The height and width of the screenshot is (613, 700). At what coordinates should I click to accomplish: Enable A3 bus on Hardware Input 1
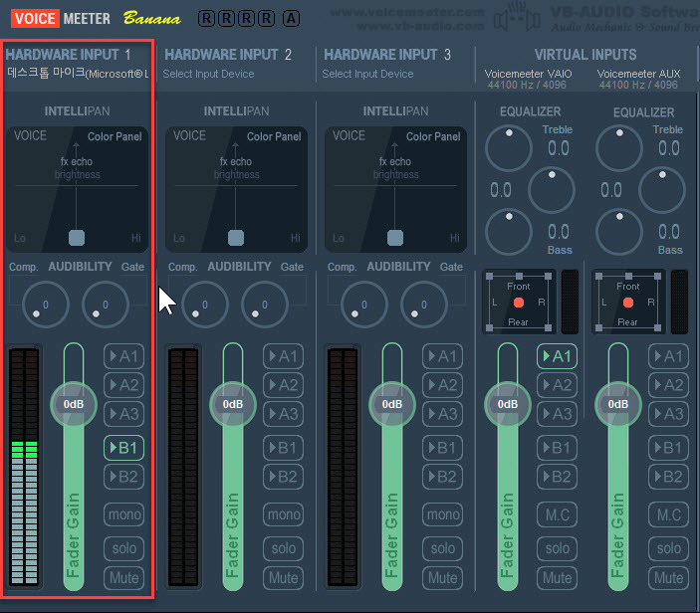click(124, 414)
